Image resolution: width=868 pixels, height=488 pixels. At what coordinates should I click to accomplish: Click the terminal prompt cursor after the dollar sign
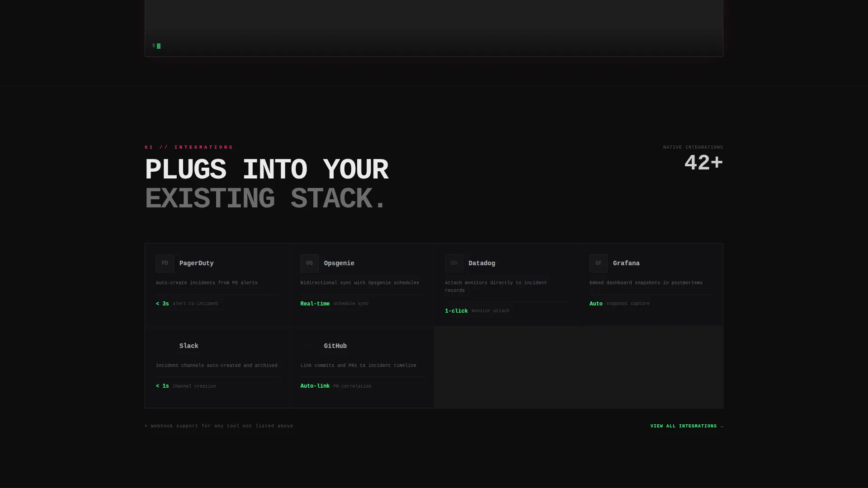(x=159, y=46)
